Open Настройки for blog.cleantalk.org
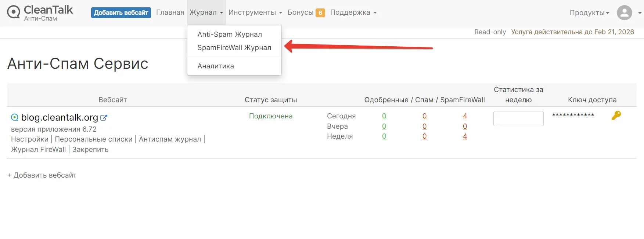This screenshot has height=239, width=644. coord(30,139)
